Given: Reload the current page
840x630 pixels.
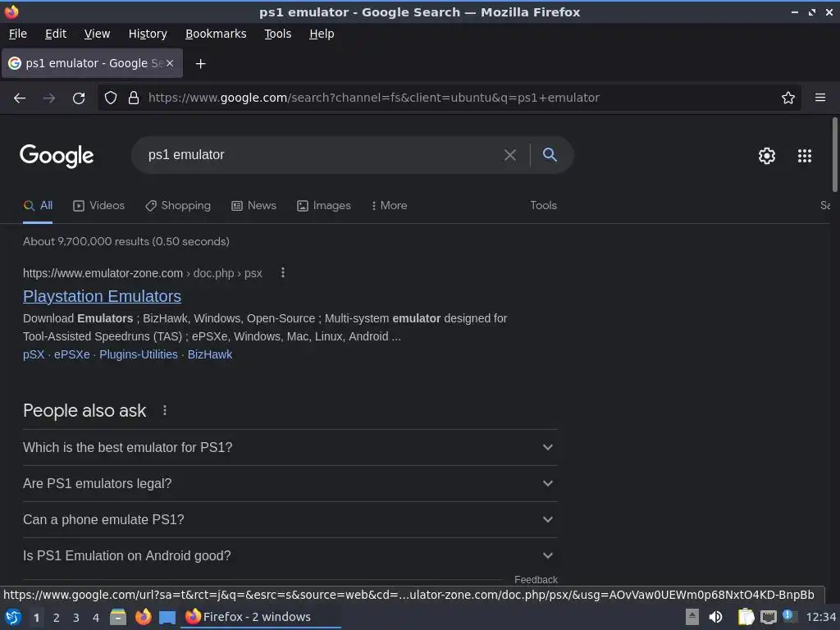Looking at the screenshot, I should [x=79, y=98].
